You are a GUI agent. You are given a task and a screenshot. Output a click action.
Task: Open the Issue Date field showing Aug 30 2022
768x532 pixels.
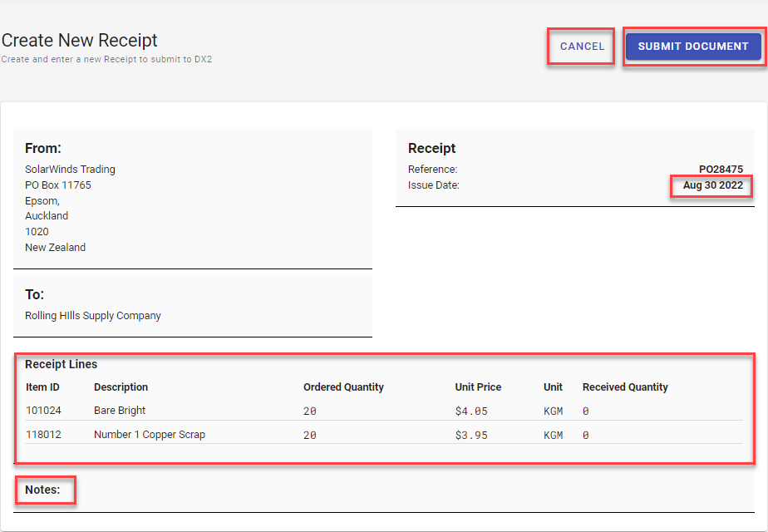tap(711, 185)
